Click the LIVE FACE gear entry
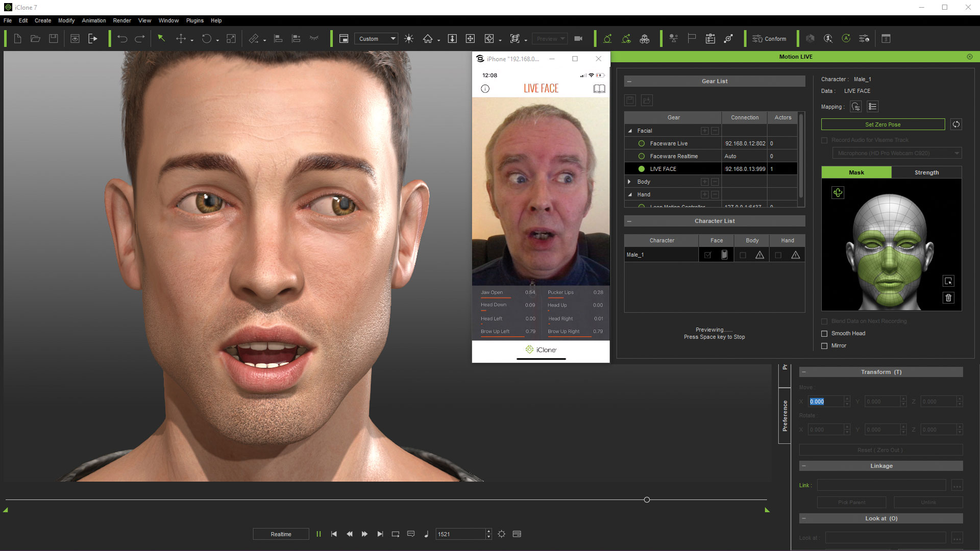 pyautogui.click(x=663, y=168)
